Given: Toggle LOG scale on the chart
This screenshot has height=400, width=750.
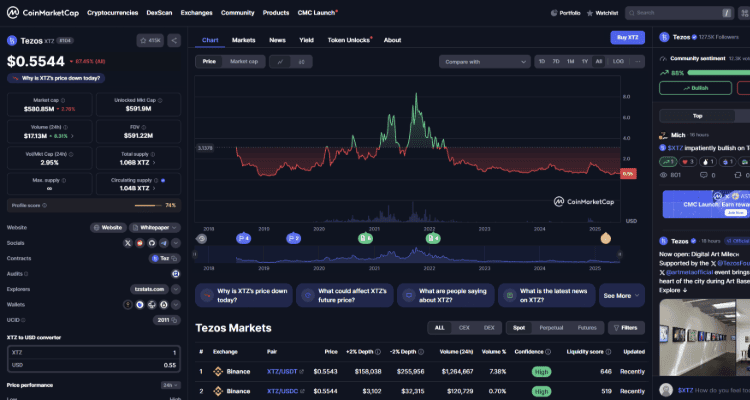Looking at the screenshot, I should (x=618, y=62).
